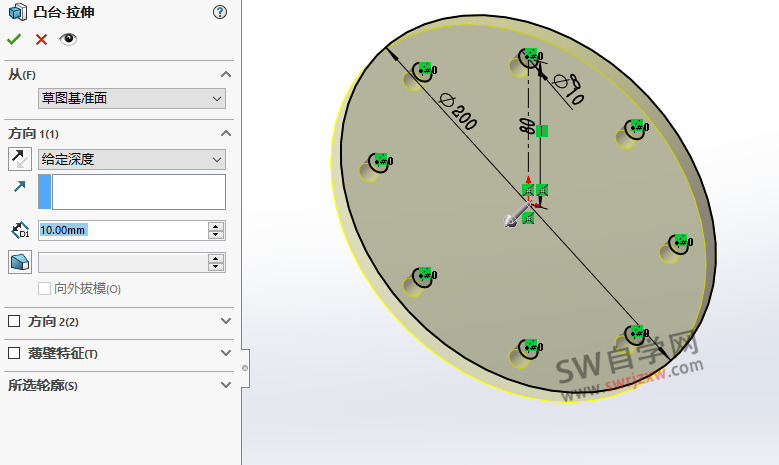Expand the 所选轮廓 section
The height and width of the screenshot is (465, 779).
click(x=226, y=385)
